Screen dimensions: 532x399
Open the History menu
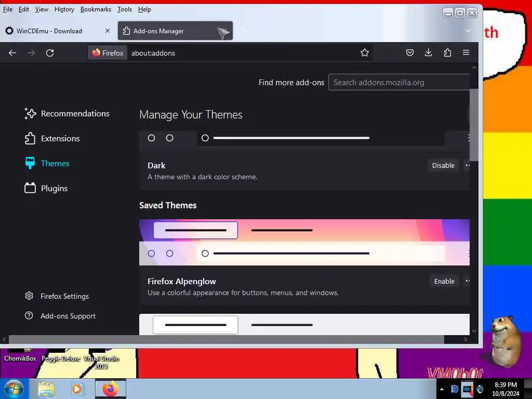coord(64,9)
